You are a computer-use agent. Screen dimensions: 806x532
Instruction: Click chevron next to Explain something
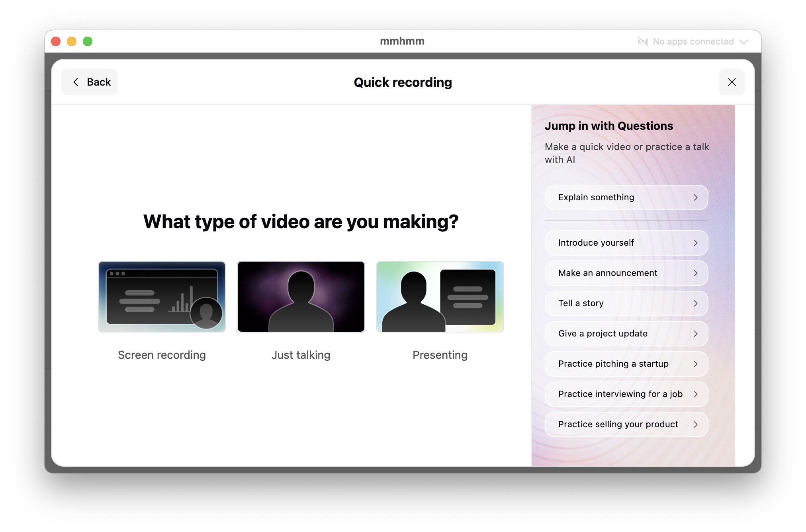click(x=695, y=198)
